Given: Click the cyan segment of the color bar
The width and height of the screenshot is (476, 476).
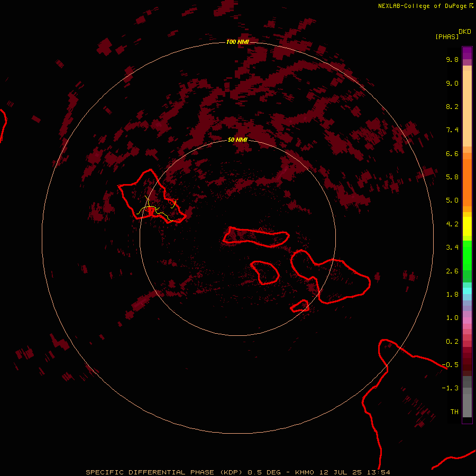Looking at the screenshot, I should coord(467,290).
